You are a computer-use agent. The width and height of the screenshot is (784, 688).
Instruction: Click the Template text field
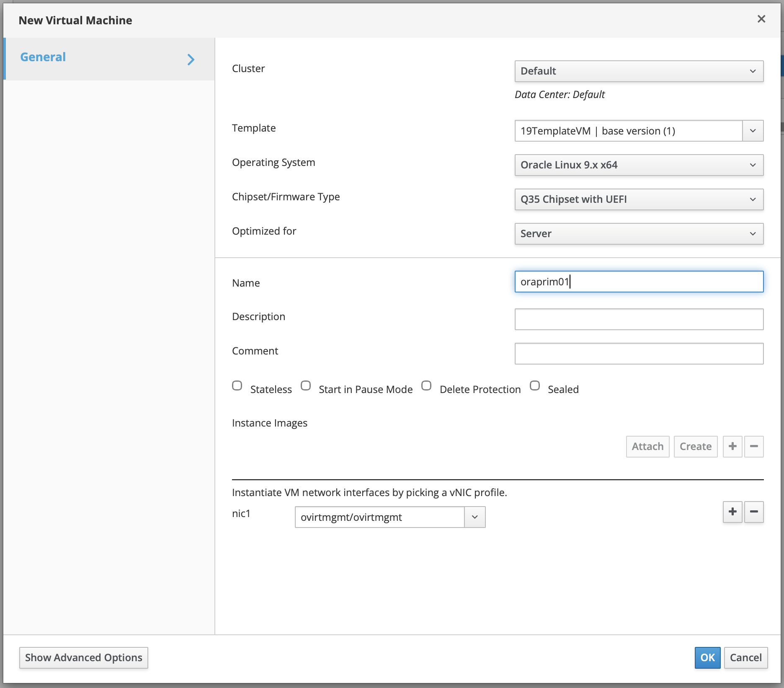tap(628, 131)
